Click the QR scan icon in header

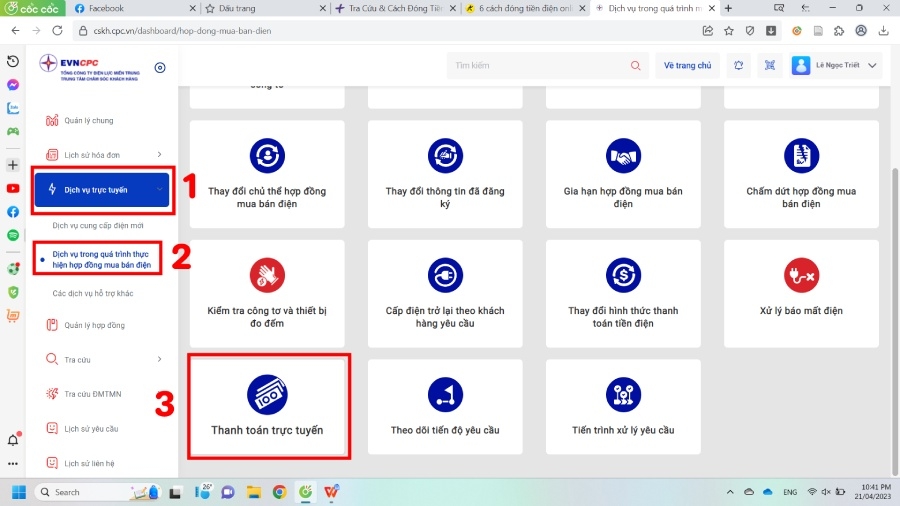point(770,65)
